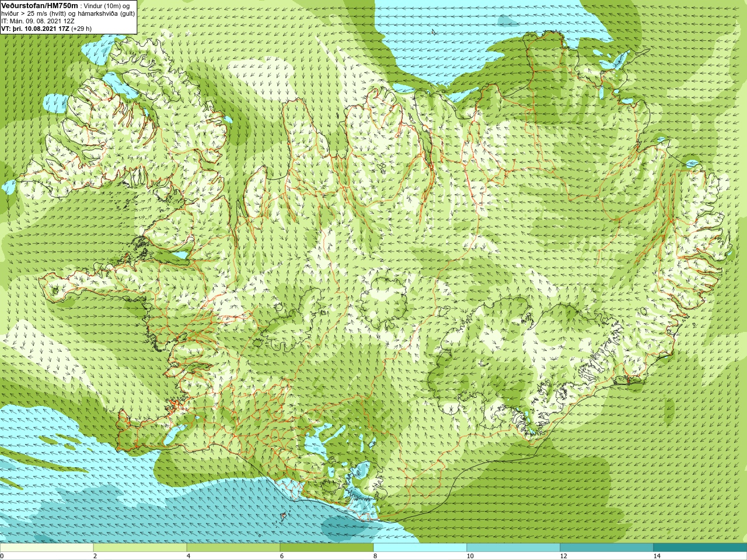This screenshot has height=560, width=747.
Task: Click the '2' label on the scale
Action: [x=95, y=556]
